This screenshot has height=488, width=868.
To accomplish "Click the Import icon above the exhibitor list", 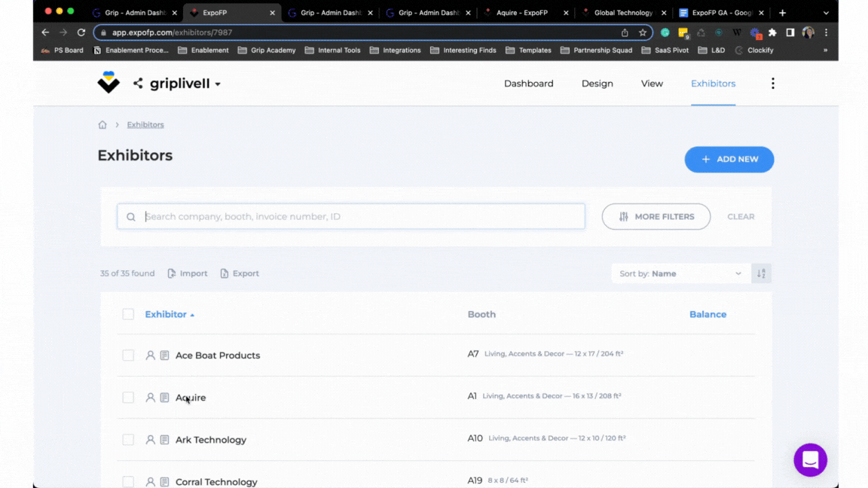I will tap(173, 273).
